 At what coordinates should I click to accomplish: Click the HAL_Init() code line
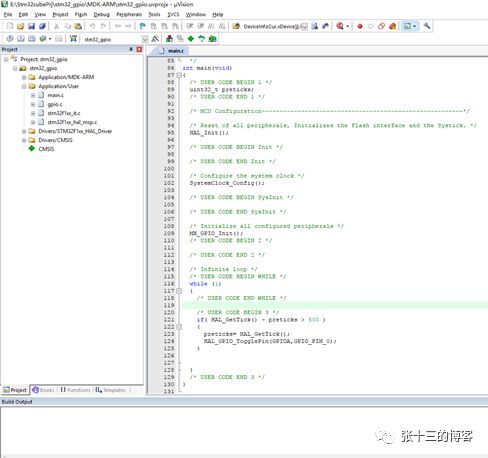coord(209,133)
